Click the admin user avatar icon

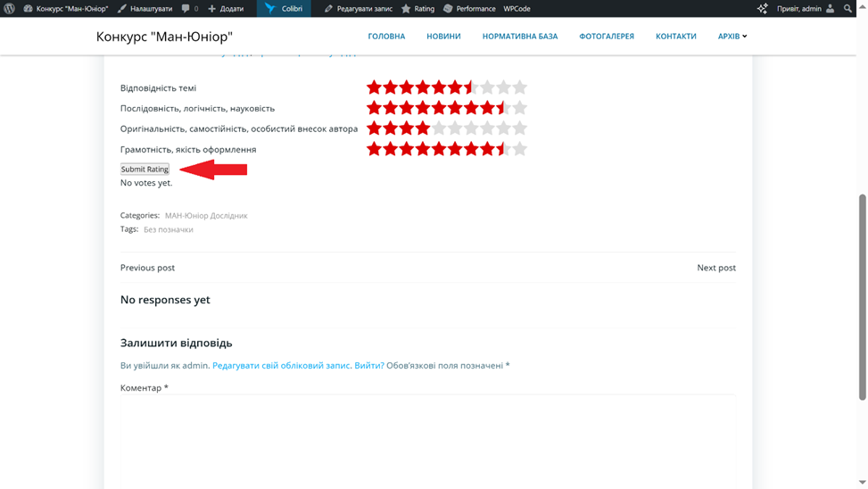click(x=831, y=9)
